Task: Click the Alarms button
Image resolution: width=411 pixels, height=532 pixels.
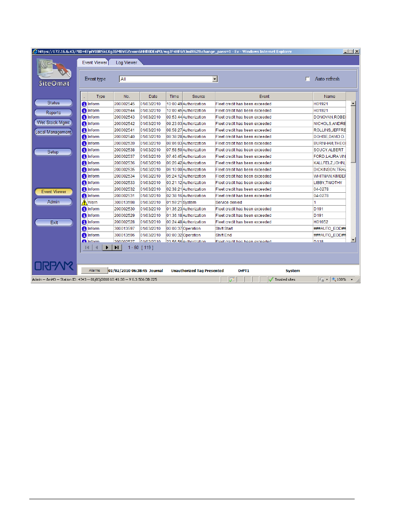Action: coord(94,271)
